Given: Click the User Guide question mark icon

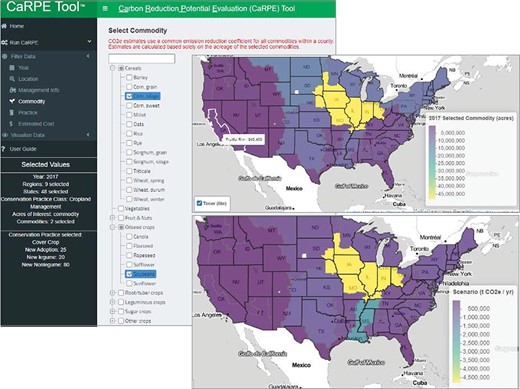Looking at the screenshot, I should [3, 149].
